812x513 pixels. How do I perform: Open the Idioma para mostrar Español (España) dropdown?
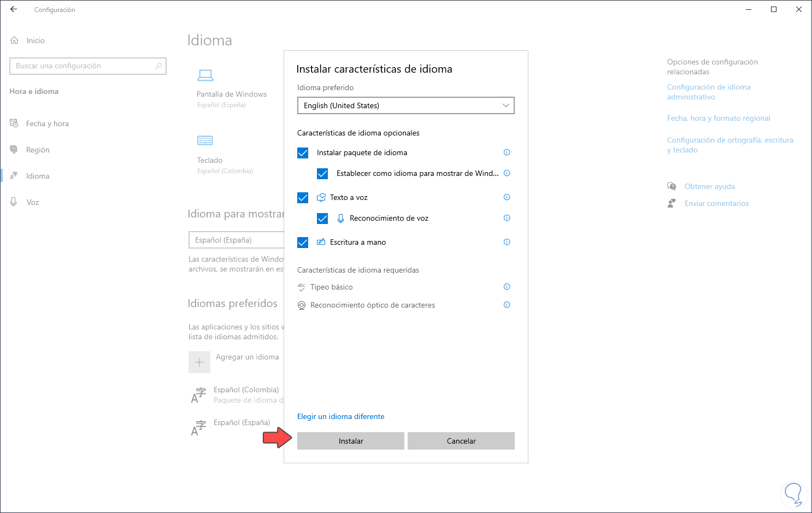point(237,240)
